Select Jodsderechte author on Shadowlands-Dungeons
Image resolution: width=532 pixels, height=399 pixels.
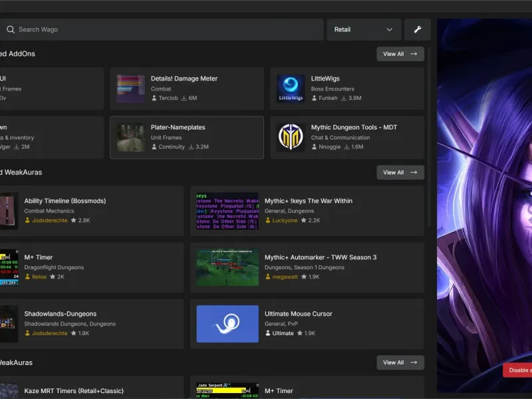click(x=49, y=333)
